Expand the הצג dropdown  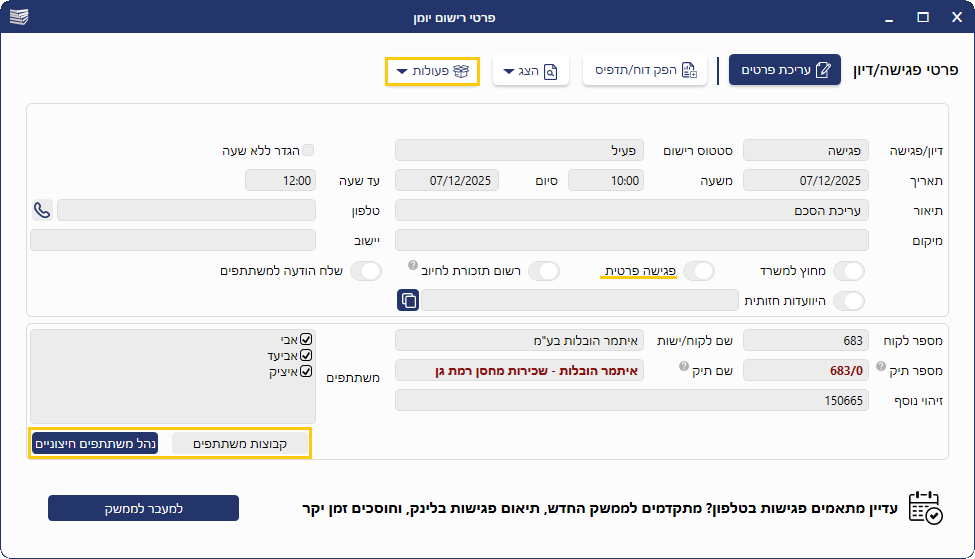tap(530, 71)
